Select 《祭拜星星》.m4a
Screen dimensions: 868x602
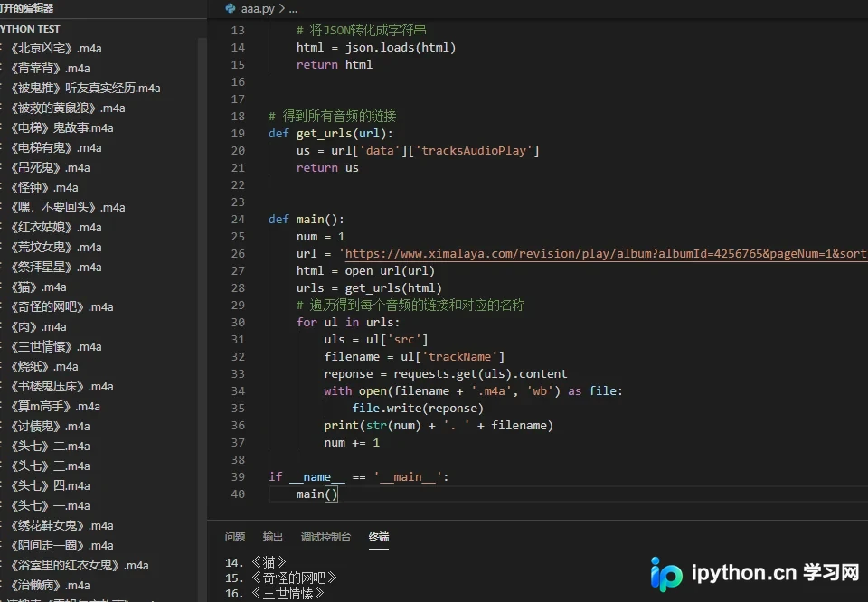[x=55, y=268]
